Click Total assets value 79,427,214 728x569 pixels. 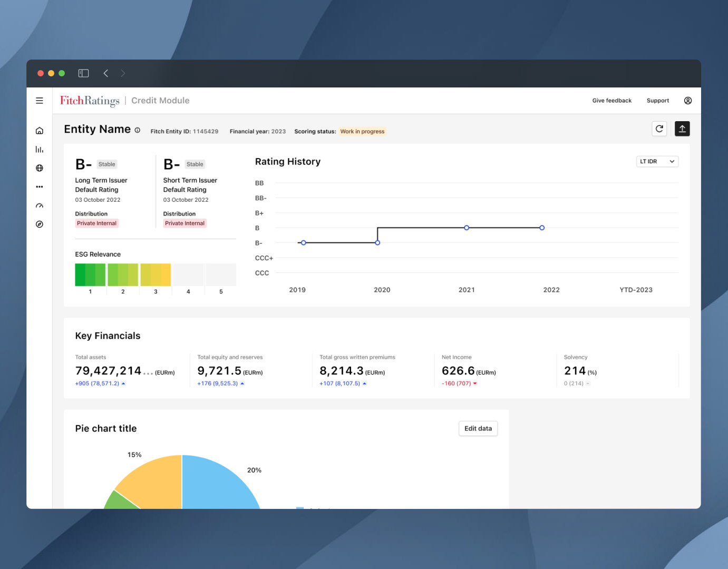[108, 371]
